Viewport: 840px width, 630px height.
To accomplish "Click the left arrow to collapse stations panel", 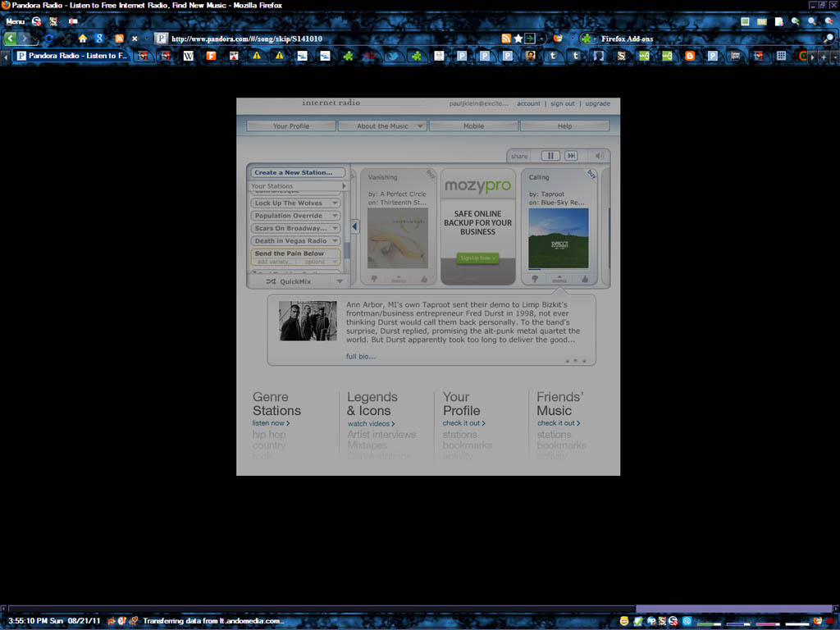I will tap(354, 226).
